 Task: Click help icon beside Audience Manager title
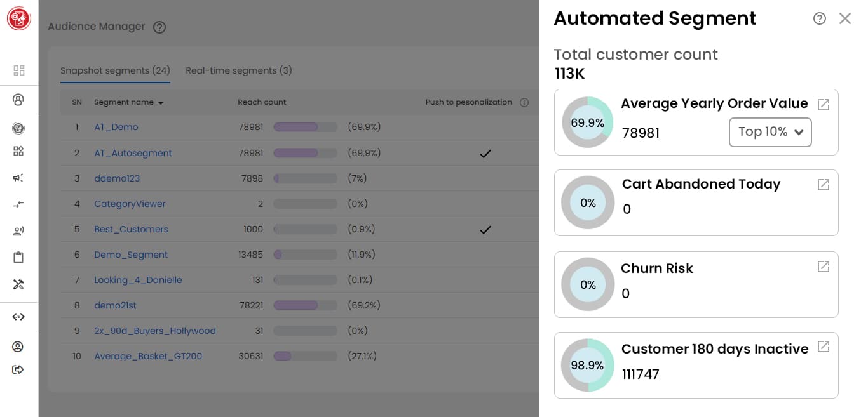[x=159, y=27]
